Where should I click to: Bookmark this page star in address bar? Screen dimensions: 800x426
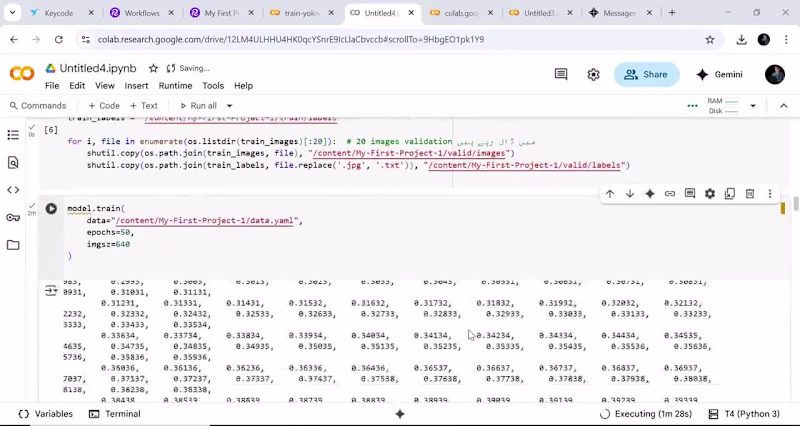[x=710, y=40]
